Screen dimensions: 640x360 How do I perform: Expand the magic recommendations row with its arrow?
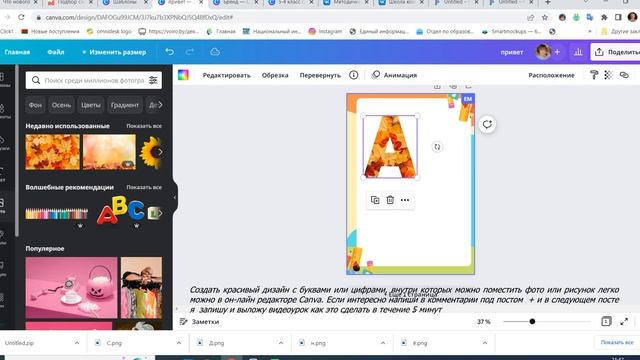(160, 213)
